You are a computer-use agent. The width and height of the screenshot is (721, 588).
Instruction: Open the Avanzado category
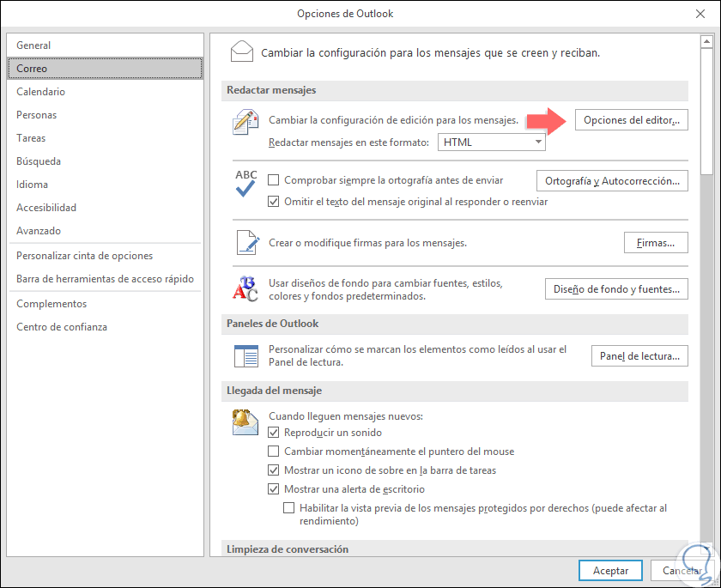click(106, 230)
